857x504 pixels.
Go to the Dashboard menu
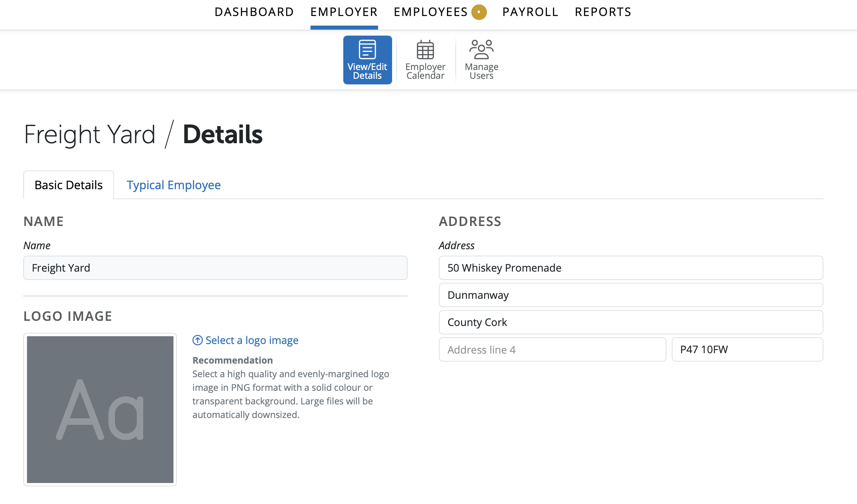254,12
